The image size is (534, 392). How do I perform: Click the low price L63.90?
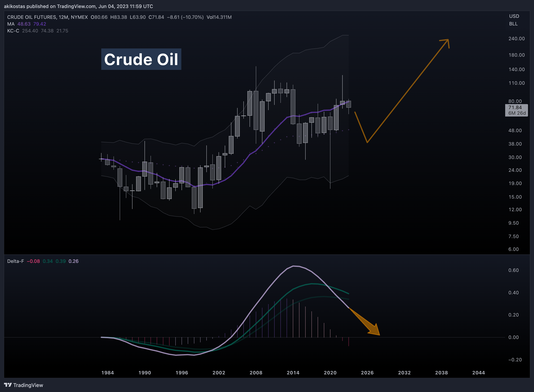(138, 17)
